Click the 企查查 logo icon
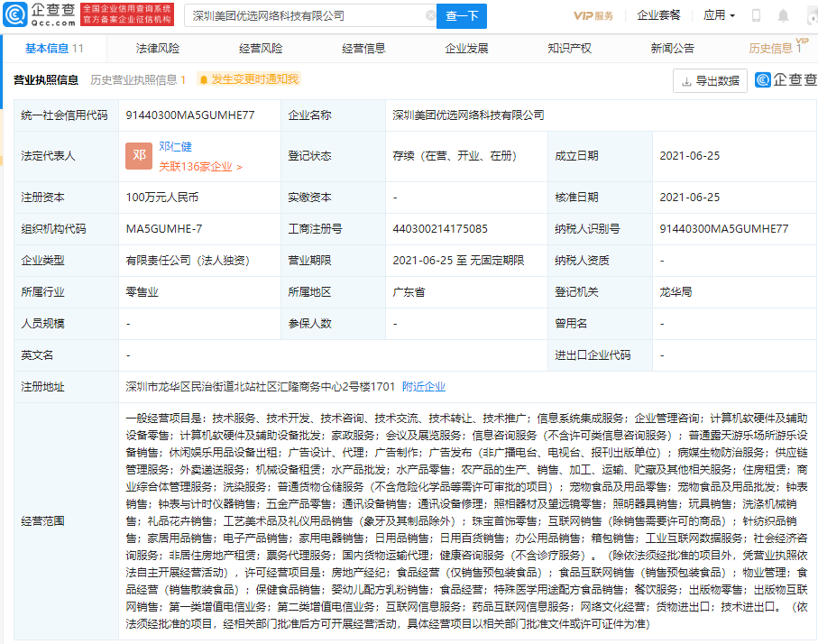The width and height of the screenshot is (818, 644). tap(17, 15)
